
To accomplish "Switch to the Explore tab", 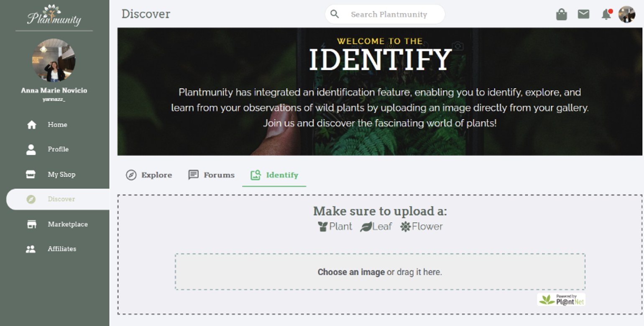I will pyautogui.click(x=149, y=175).
